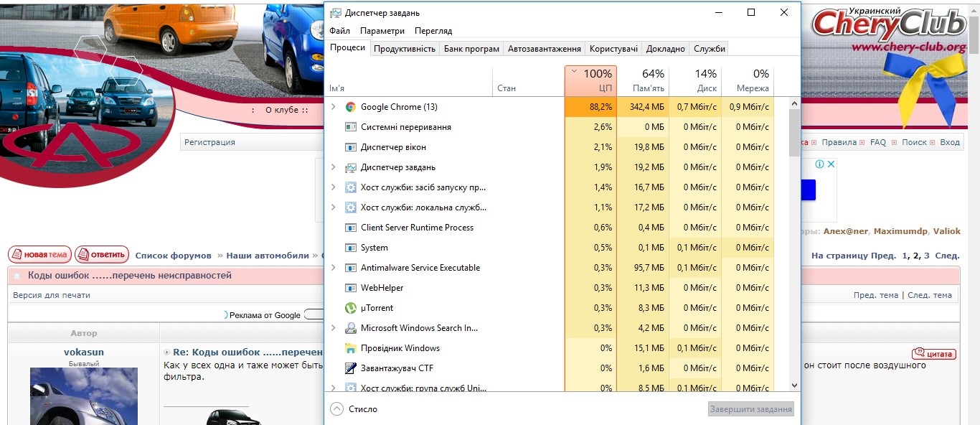
Task: Click the Провідник Windows folder icon
Action: 350,348
